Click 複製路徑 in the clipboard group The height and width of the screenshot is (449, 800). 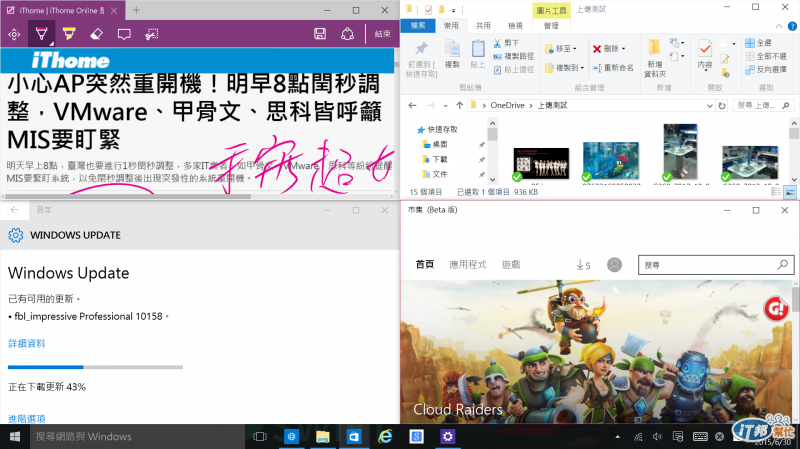[x=513, y=57]
